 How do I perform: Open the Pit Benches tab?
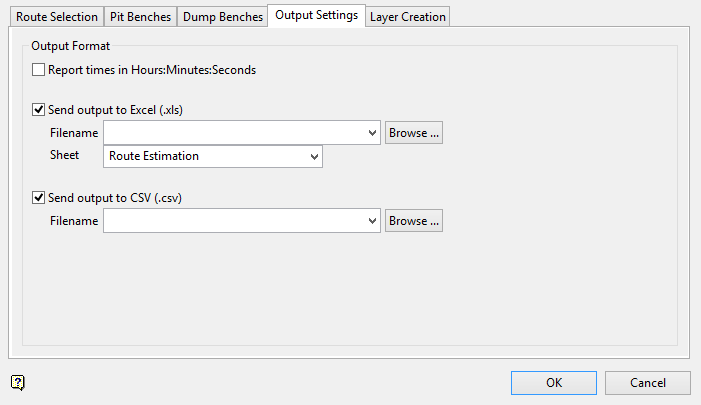click(140, 17)
